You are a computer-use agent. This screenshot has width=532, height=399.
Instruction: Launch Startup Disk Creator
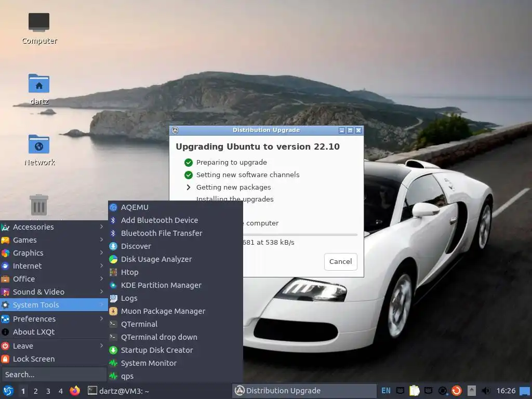click(176, 350)
